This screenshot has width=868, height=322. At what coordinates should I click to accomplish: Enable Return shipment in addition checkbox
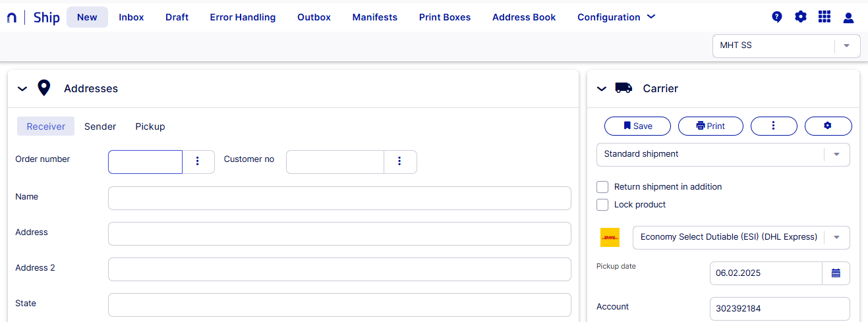click(x=602, y=187)
